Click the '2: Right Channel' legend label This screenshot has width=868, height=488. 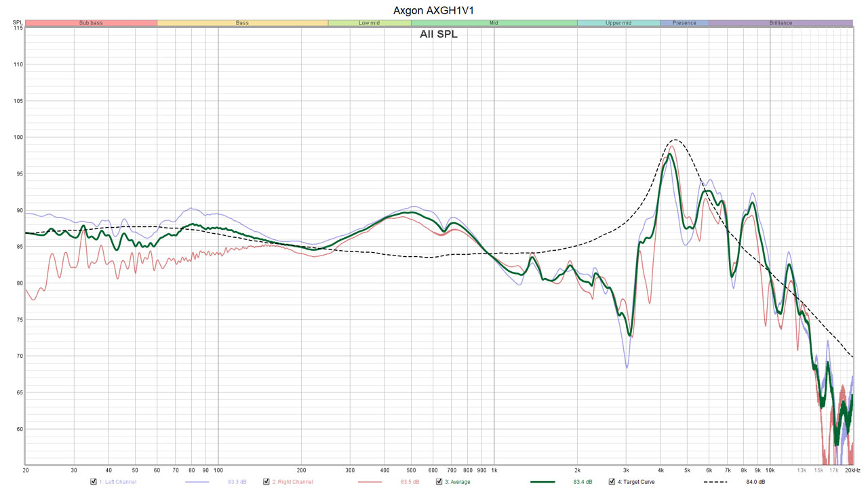coord(292,482)
